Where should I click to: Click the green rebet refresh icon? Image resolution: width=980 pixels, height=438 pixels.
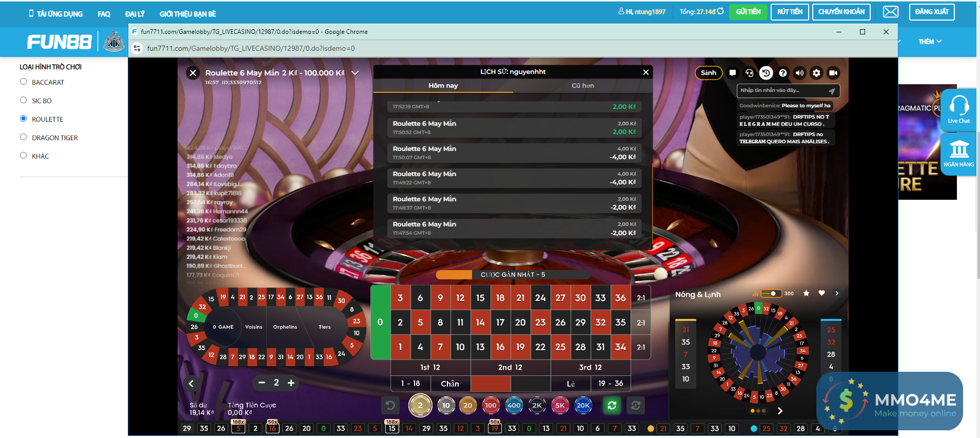click(x=612, y=406)
